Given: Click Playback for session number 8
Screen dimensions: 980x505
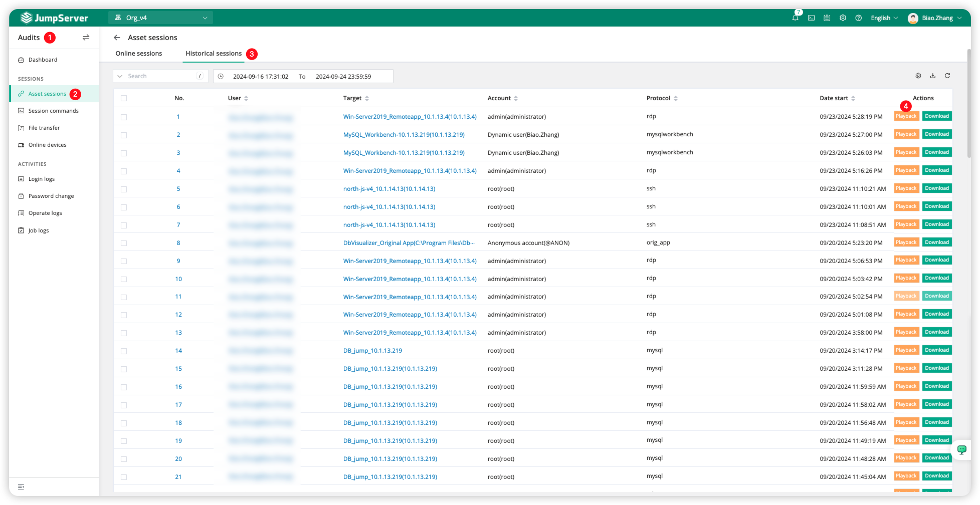Looking at the screenshot, I should point(906,242).
